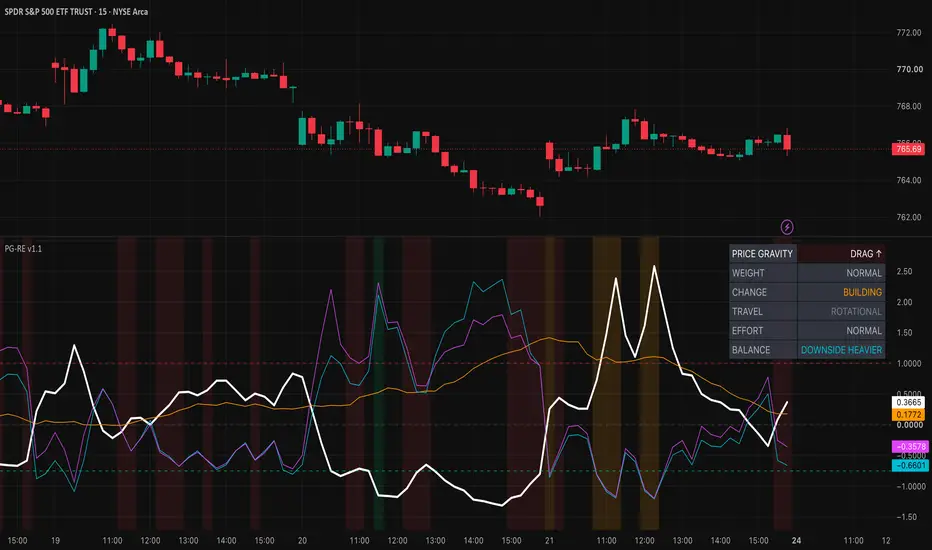Screen dimensions: 932x550
Task: Click the 772.00 price axis label
Action: pyautogui.click(x=909, y=33)
